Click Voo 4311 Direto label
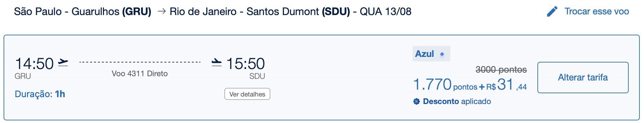This screenshot has width=644, height=123. 139,74
